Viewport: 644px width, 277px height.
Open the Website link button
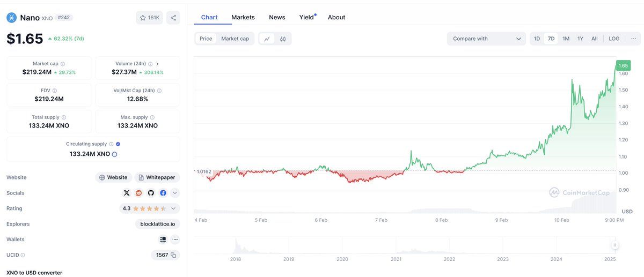(113, 177)
